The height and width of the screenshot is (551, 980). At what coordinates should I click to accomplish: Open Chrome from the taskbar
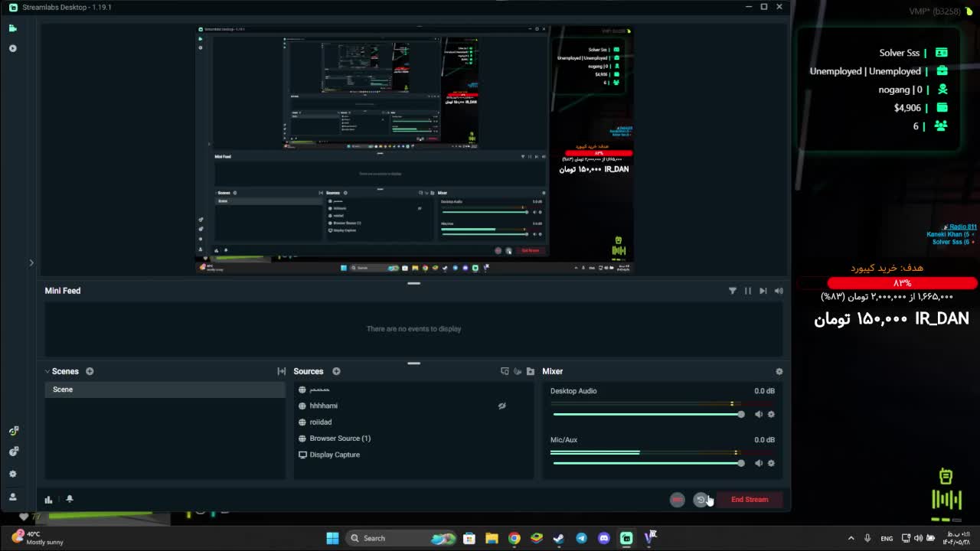click(x=514, y=538)
